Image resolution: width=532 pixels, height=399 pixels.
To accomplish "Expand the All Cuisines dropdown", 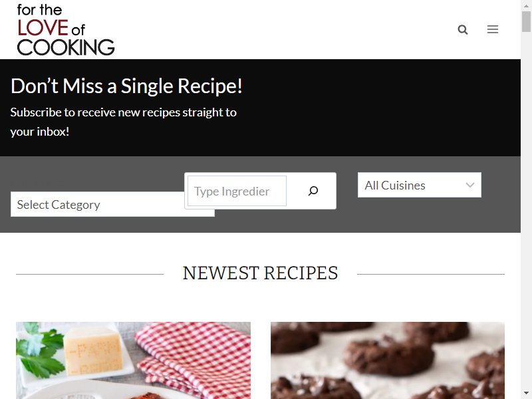I will 420,185.
